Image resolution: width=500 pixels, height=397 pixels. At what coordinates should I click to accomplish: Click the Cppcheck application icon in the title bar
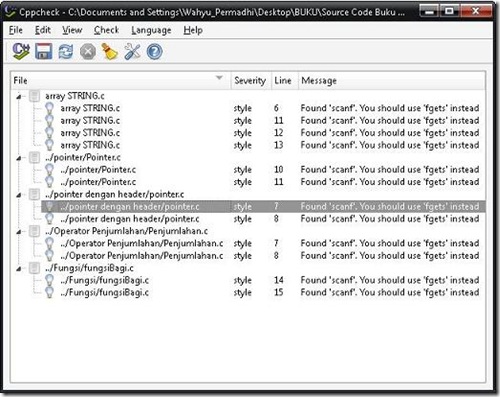[10, 11]
